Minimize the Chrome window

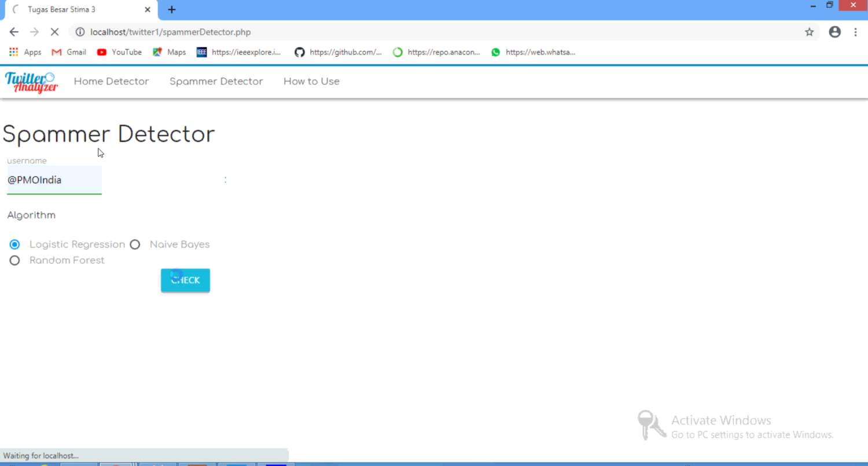pyautogui.click(x=813, y=5)
